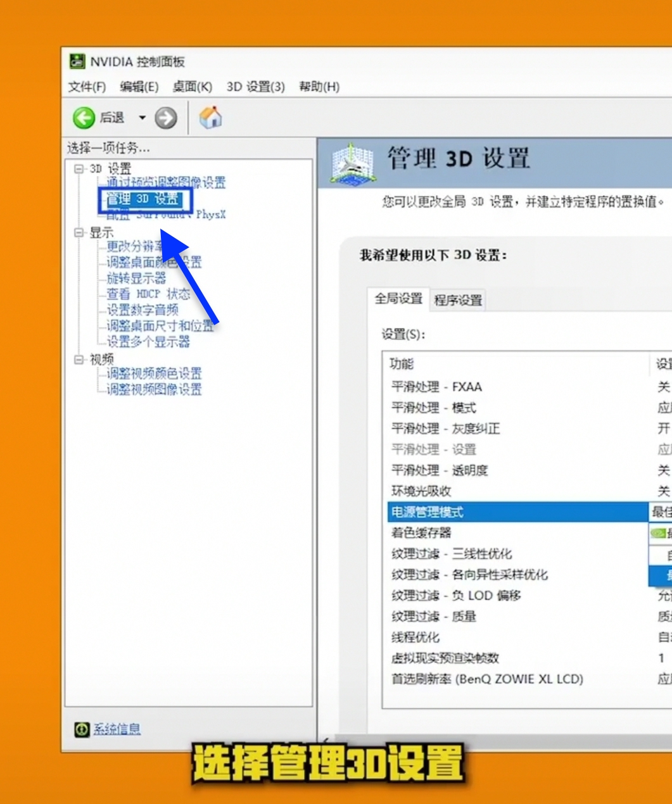
Task: Click the 后退 button
Action: pyautogui.click(x=101, y=118)
